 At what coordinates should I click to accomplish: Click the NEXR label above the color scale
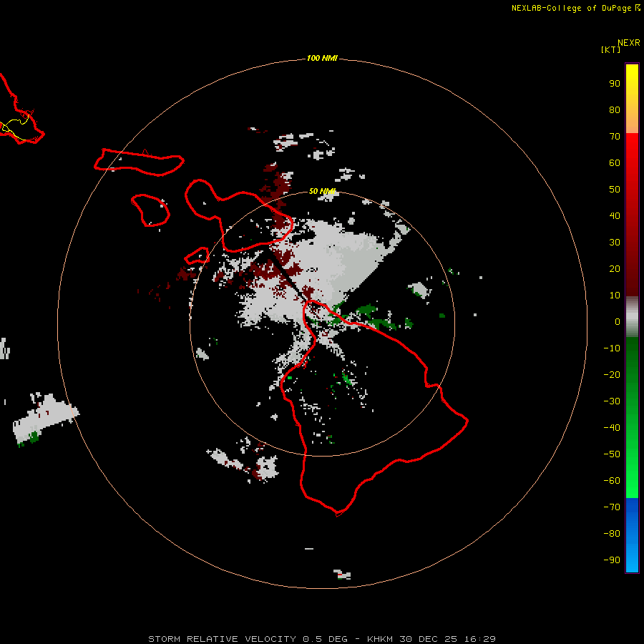[629, 43]
